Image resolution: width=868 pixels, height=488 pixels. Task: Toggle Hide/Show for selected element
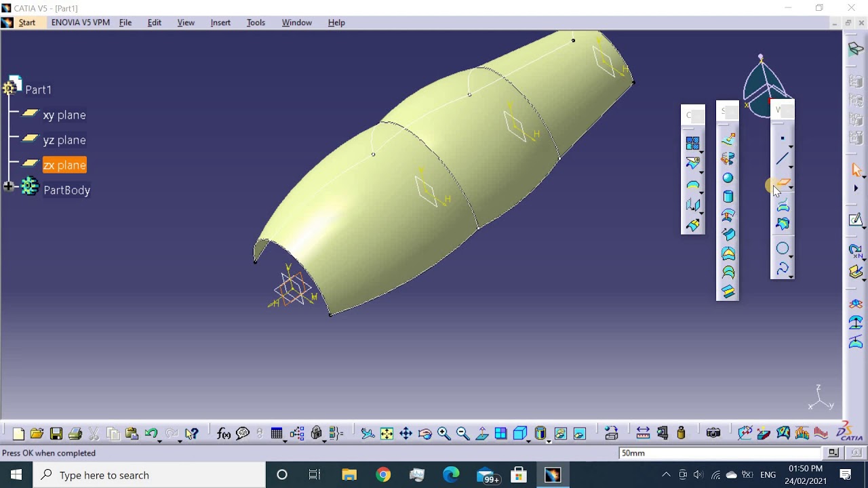[x=560, y=434]
